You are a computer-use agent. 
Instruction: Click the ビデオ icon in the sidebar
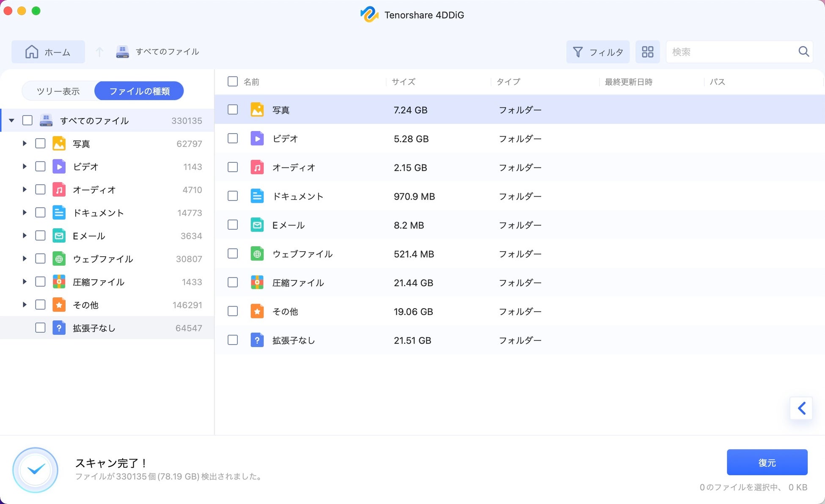pyautogui.click(x=59, y=167)
